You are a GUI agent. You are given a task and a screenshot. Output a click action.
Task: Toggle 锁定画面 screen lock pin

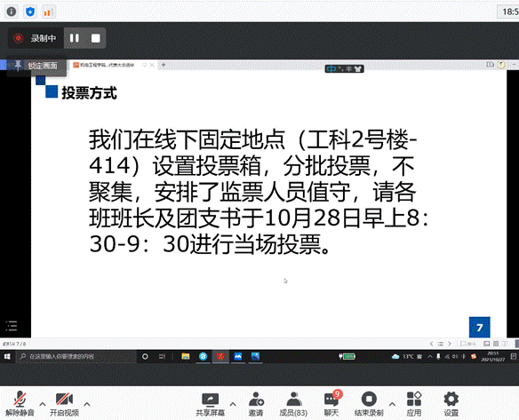(36, 66)
